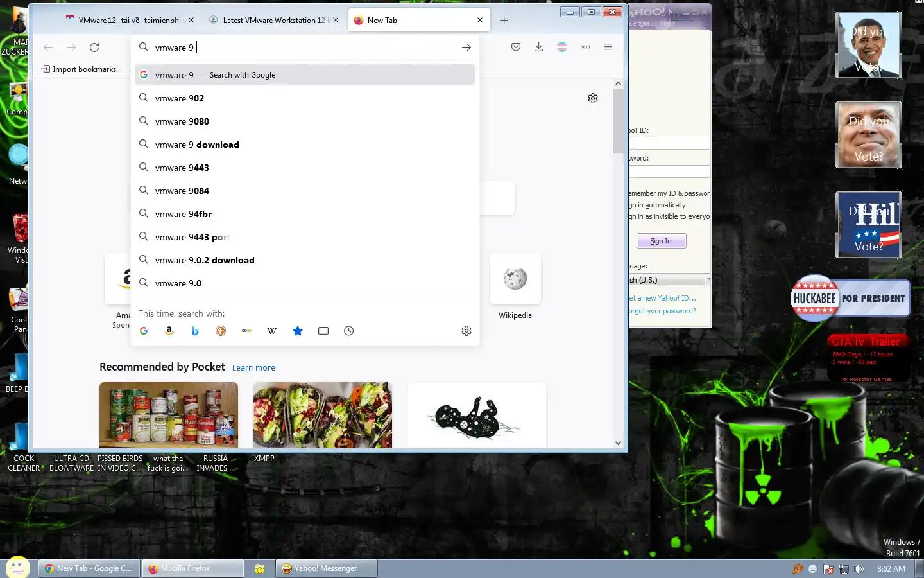Open the Wikipedia shortcut tile
This screenshot has width=924, height=578.
515,279
